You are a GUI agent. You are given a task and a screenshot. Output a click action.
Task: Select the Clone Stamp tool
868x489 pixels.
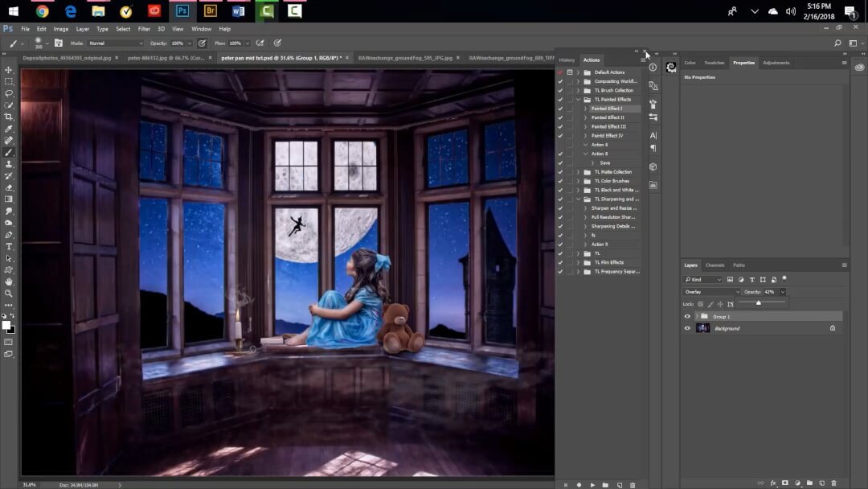(8, 164)
